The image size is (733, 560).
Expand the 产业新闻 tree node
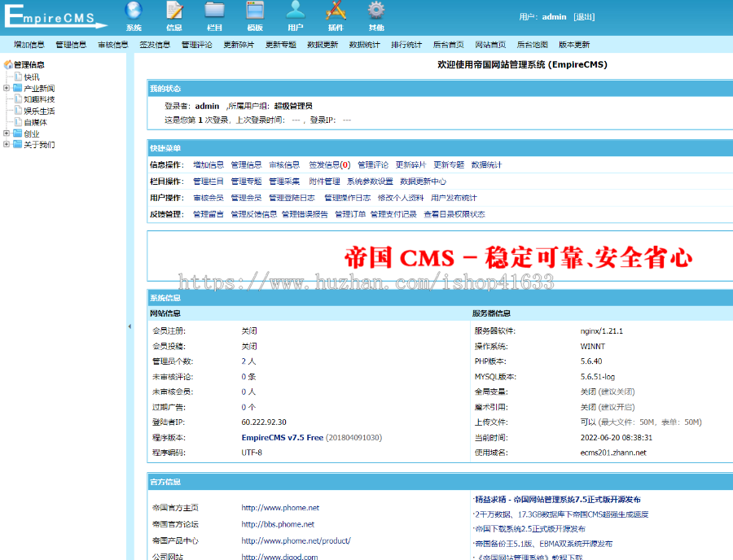click(7, 88)
